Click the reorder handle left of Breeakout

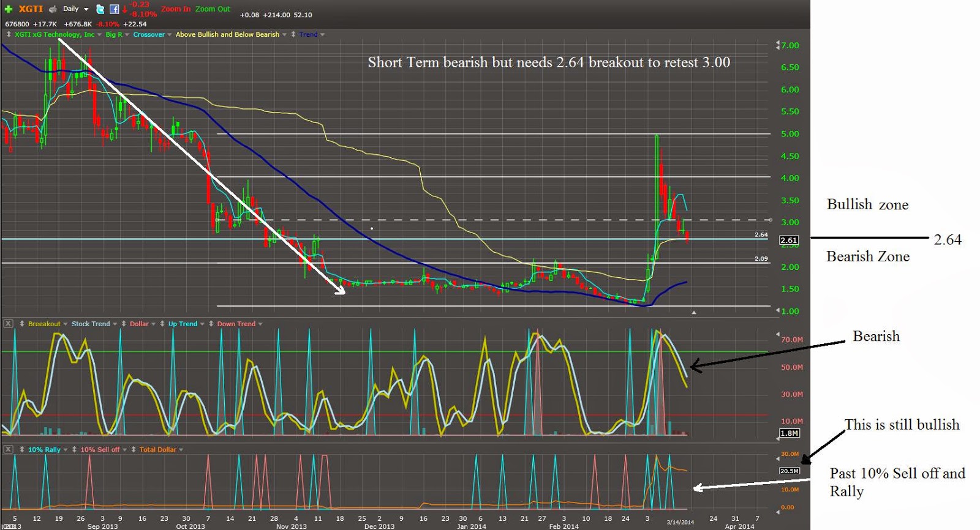pos(22,324)
